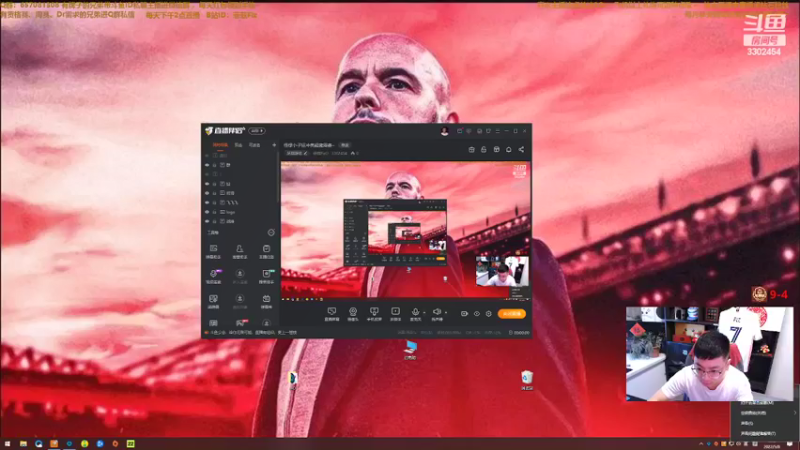Mute the speaker icon in bottom toolbar

(437, 314)
